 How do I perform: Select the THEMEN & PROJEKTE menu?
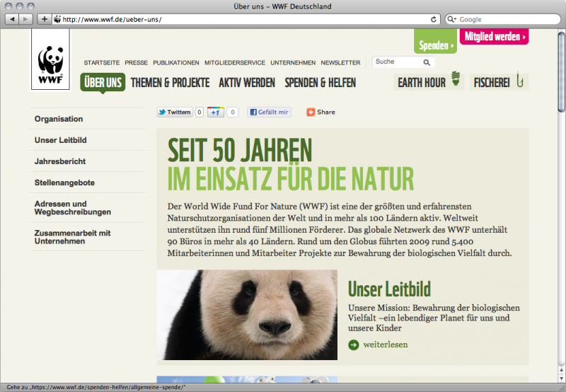point(170,83)
